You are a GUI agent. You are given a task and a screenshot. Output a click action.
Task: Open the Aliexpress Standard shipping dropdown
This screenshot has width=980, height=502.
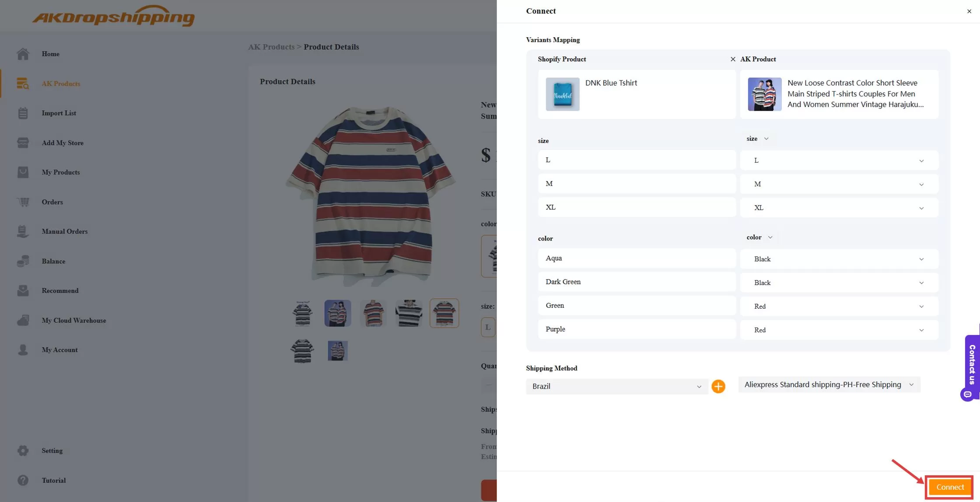[828, 384]
